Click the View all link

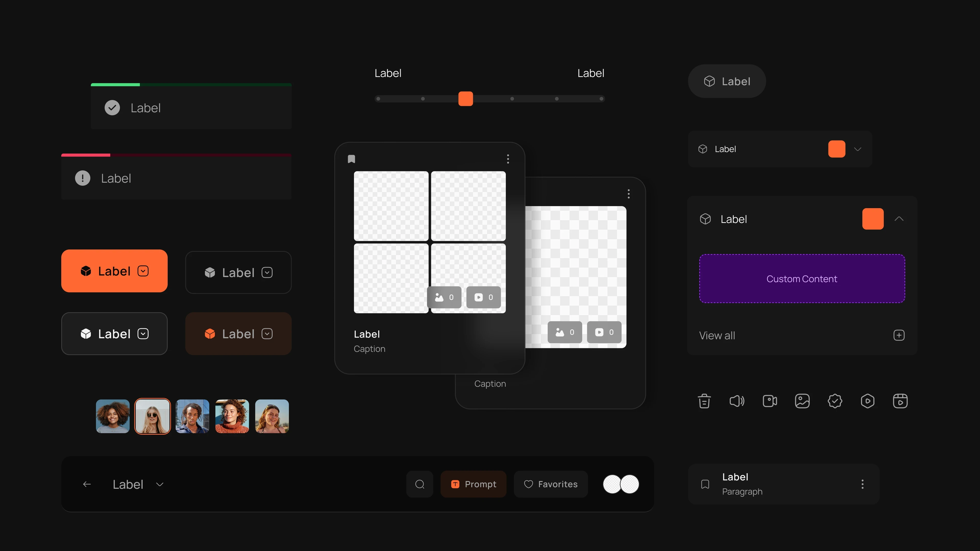[717, 335]
